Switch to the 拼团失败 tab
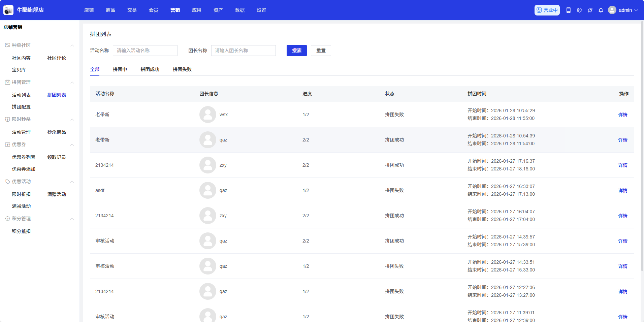The height and width of the screenshot is (322, 644). tap(182, 69)
